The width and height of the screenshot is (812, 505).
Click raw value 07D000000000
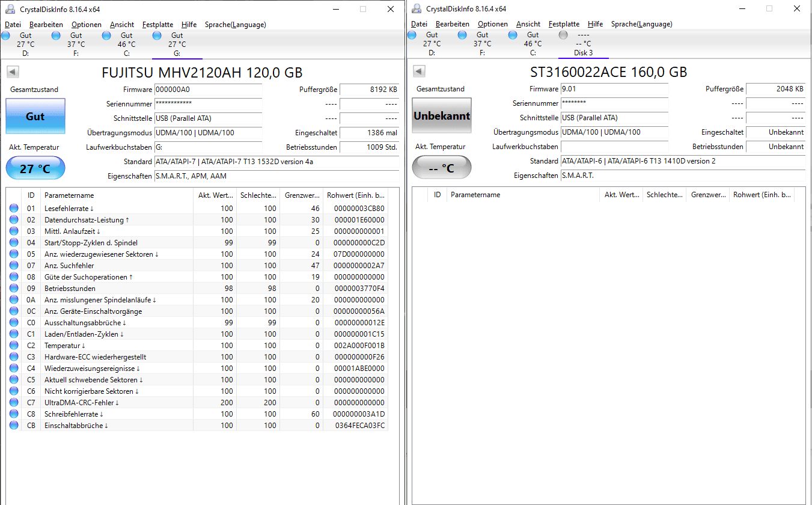pyautogui.click(x=359, y=254)
